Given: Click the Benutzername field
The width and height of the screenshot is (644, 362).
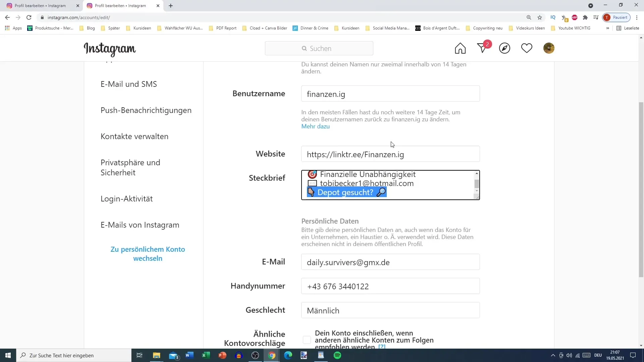Looking at the screenshot, I should click(390, 94).
